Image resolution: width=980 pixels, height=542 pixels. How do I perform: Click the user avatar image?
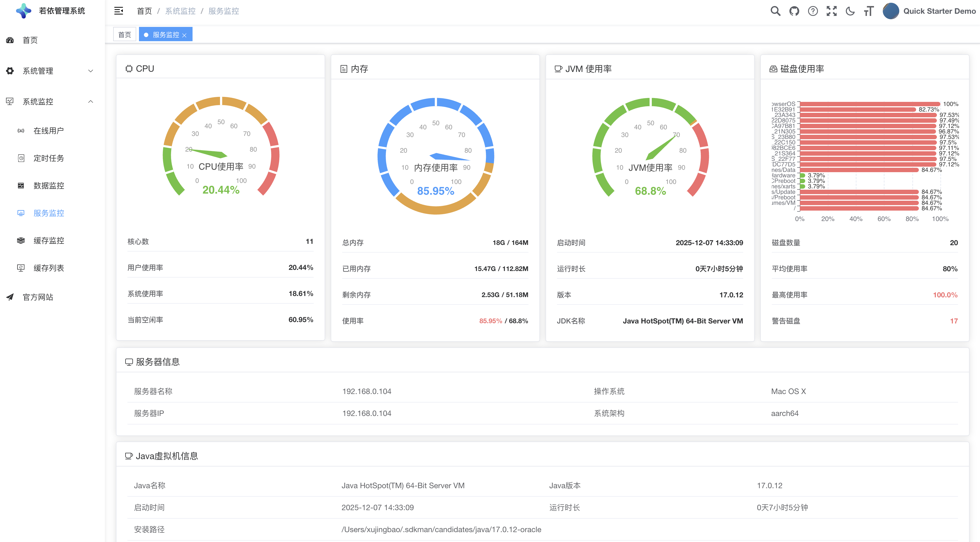click(x=891, y=11)
